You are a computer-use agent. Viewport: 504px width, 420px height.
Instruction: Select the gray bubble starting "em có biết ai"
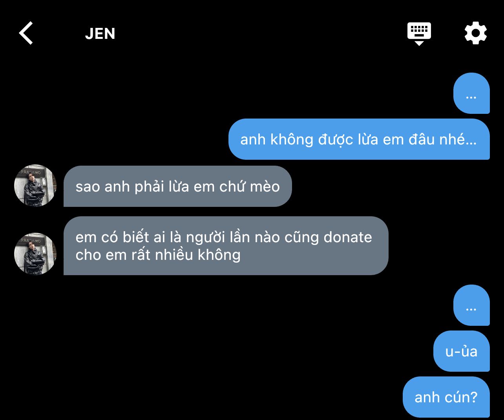[226, 246]
